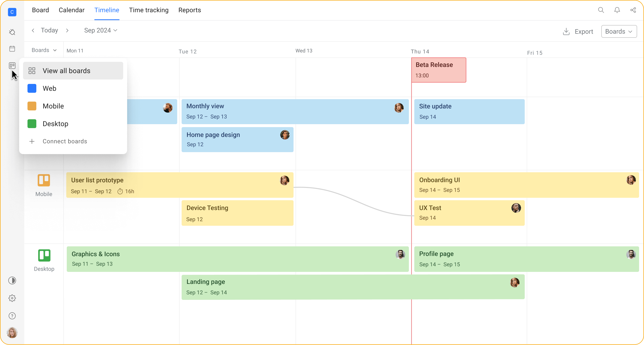Toggle the Mobile board in the boards list
This screenshot has width=644, height=345.
coord(53,106)
